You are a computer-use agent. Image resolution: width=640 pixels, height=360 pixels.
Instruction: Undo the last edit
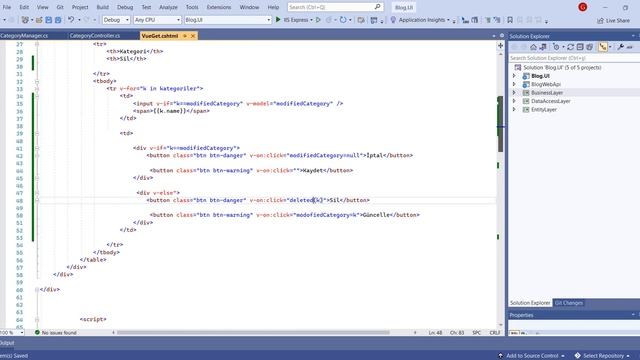71,20
